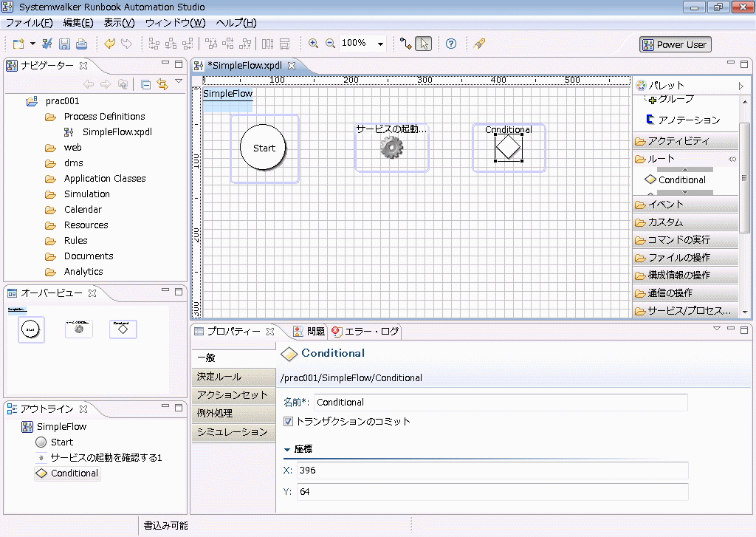The height and width of the screenshot is (537, 756).
Task: Select the Conditional diamond node on canvas
Action: pyautogui.click(x=508, y=147)
